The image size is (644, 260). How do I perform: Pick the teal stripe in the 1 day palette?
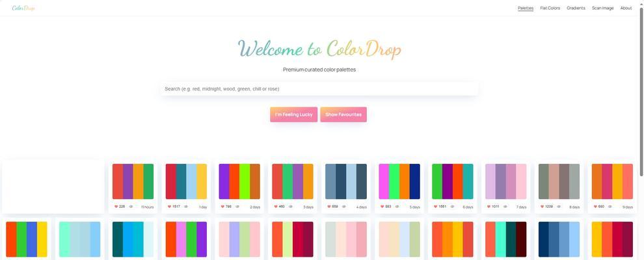[x=181, y=181]
